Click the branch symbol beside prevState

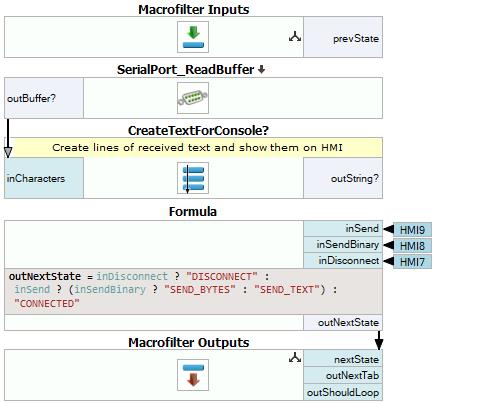295,37
